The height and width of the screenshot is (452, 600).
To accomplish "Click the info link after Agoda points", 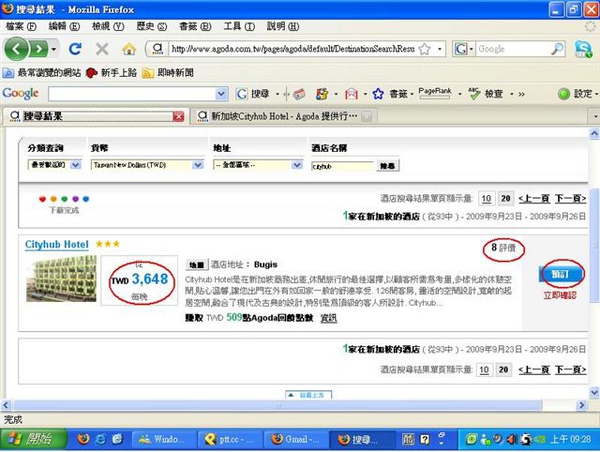I will [x=328, y=318].
